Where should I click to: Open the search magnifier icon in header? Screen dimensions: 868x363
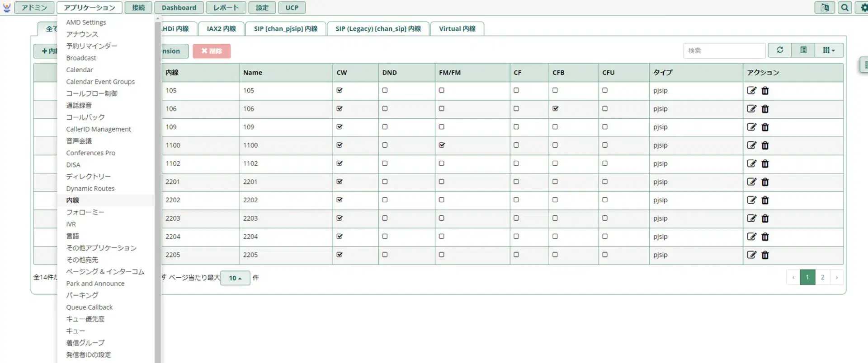(x=844, y=8)
